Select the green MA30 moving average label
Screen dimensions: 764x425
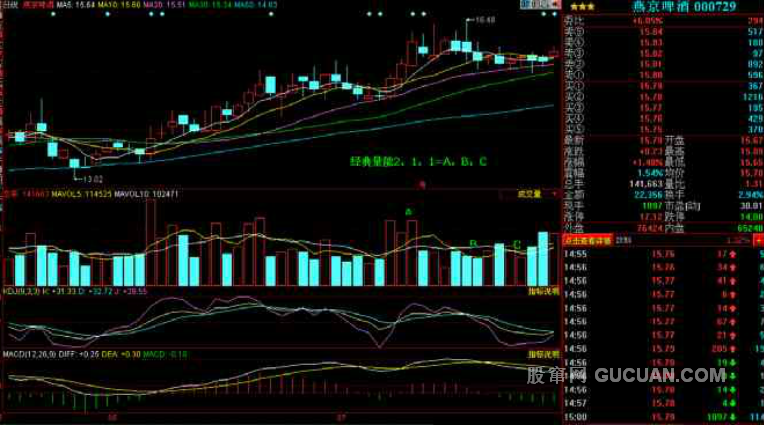tap(209, 5)
